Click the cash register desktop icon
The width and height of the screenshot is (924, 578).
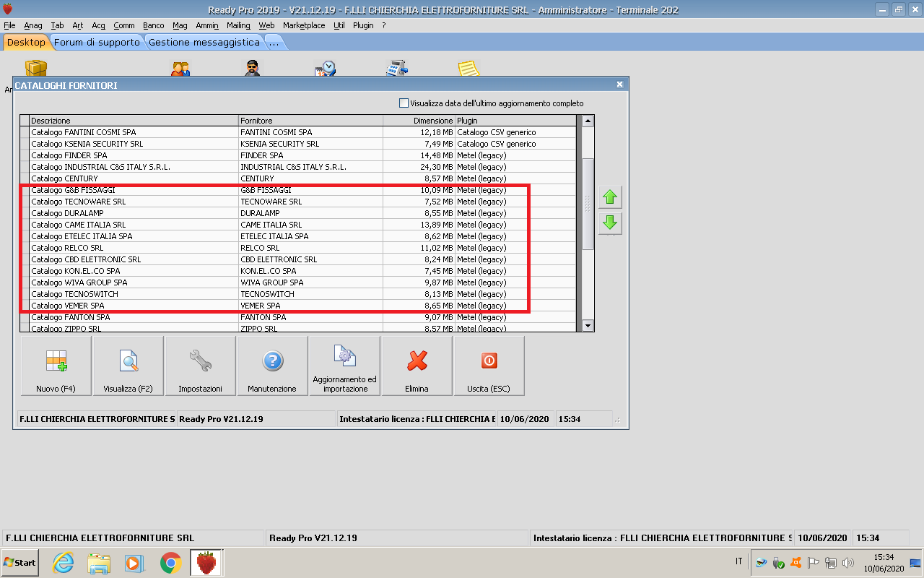(x=397, y=69)
